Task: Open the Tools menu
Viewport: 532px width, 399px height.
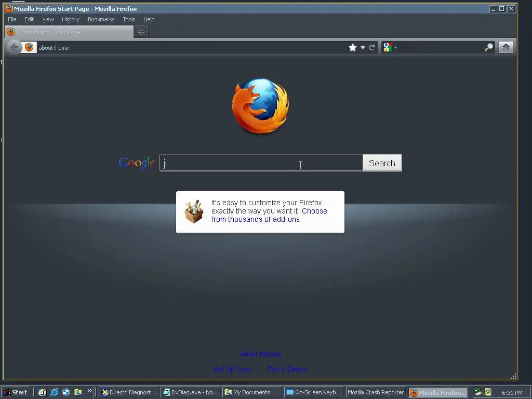Action: pyautogui.click(x=129, y=19)
